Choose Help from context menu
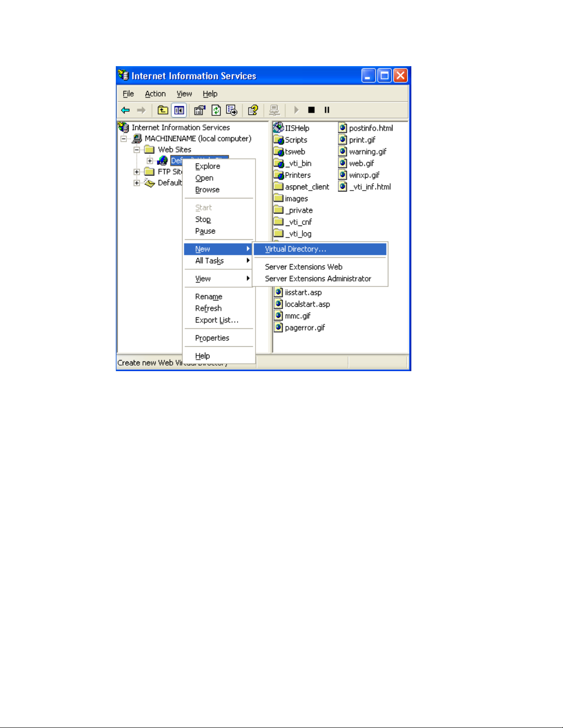 point(219,356)
